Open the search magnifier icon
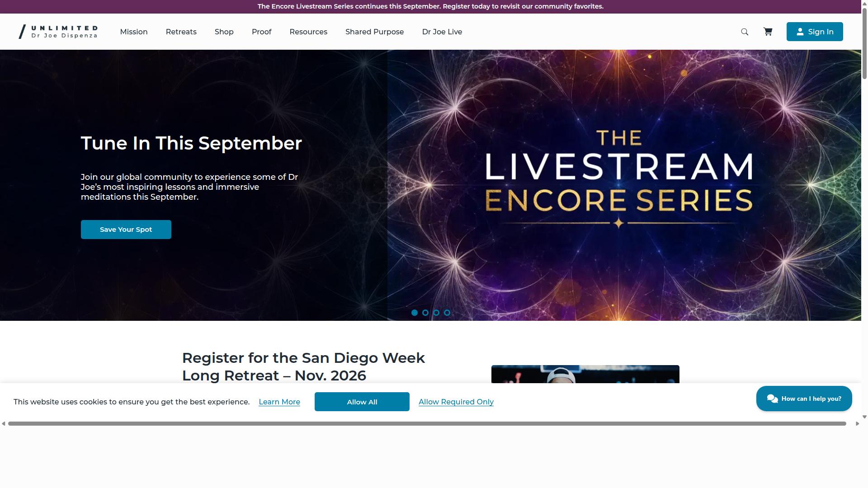Screen dimensions: 868x488 (745, 32)
